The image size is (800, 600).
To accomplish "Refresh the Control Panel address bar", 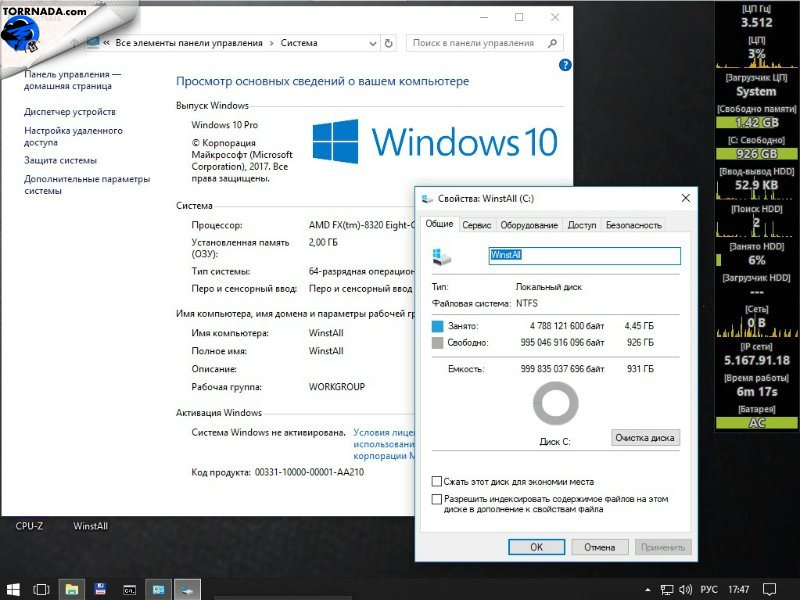I will tap(389, 43).
